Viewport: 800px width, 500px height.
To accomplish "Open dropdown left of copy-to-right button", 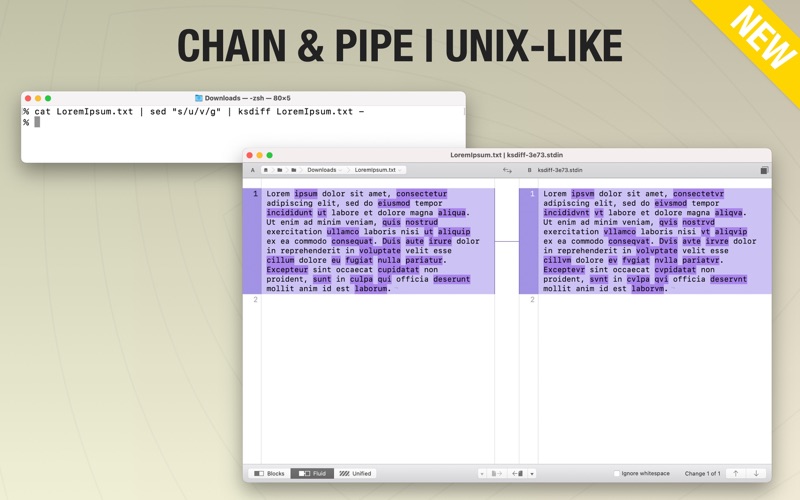I will [482, 474].
